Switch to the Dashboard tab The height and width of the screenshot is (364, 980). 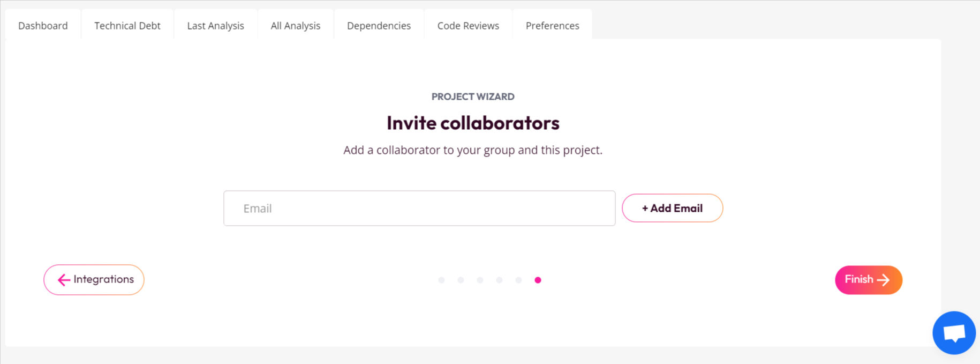coord(43,25)
